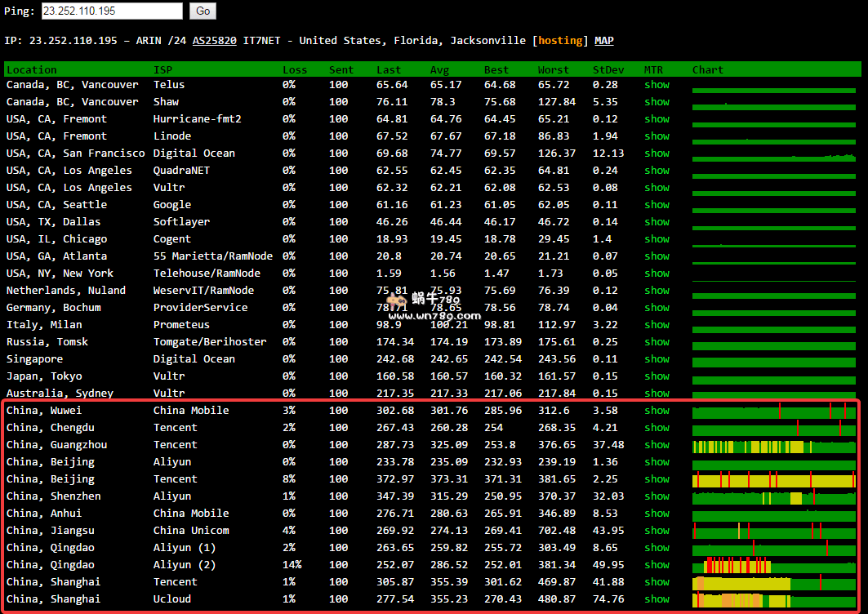The width and height of the screenshot is (868, 614).
Task: Show MTR for Softlayer Dallas row
Action: (657, 222)
